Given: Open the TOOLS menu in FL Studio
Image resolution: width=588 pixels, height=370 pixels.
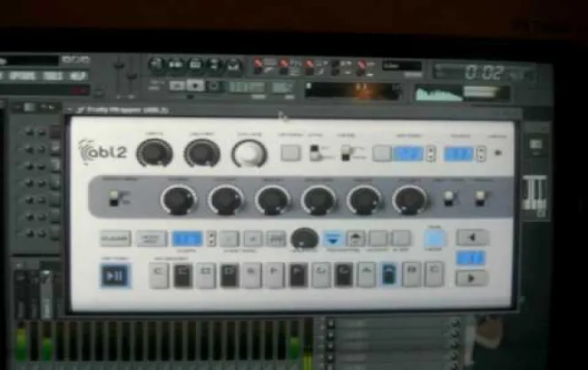Looking at the screenshot, I should tap(53, 76).
